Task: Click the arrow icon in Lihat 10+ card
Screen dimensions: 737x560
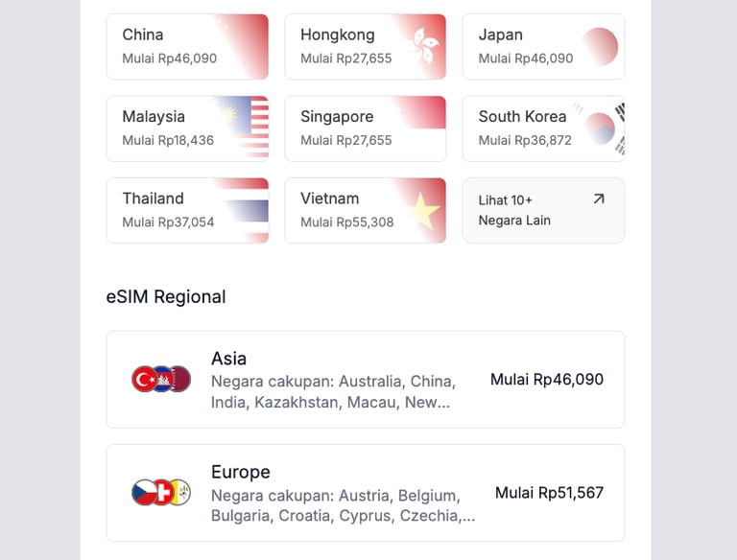Action: (x=599, y=199)
